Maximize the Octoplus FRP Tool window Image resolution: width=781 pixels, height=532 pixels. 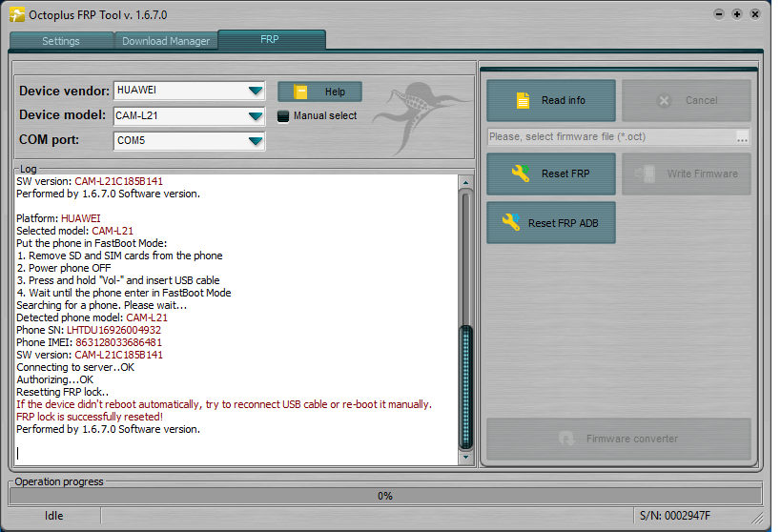tap(737, 14)
